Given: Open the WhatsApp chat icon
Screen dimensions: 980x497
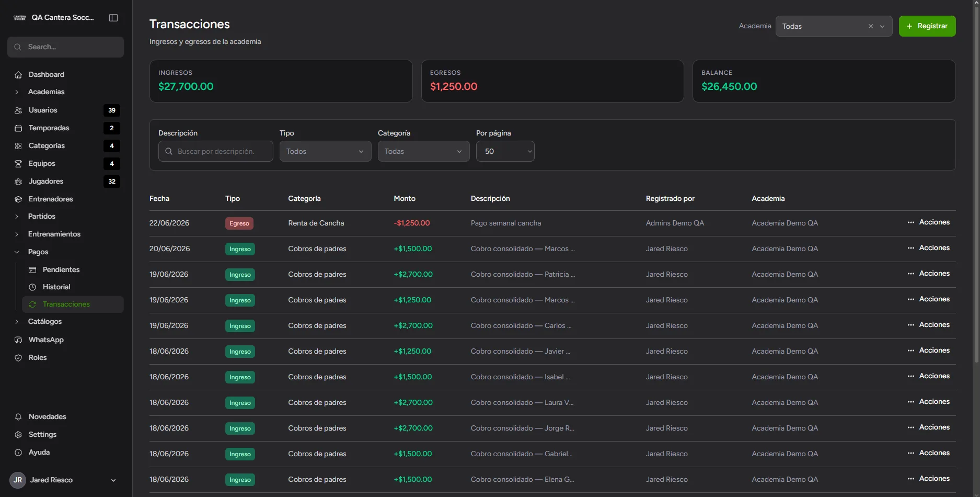Looking at the screenshot, I should (x=18, y=340).
